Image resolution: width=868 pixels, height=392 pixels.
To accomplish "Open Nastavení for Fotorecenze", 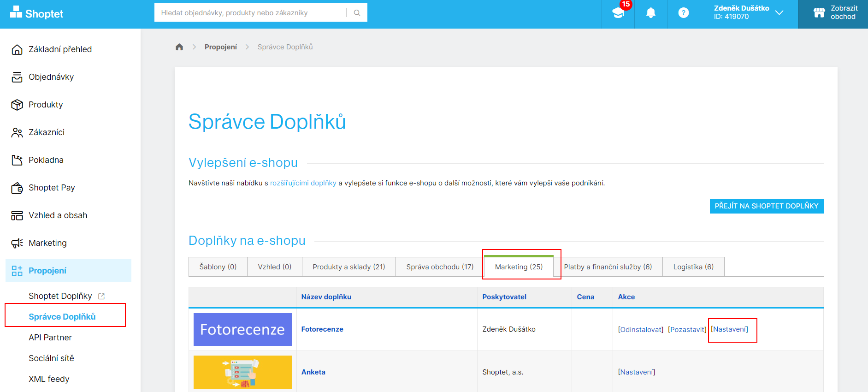I will tap(729, 329).
